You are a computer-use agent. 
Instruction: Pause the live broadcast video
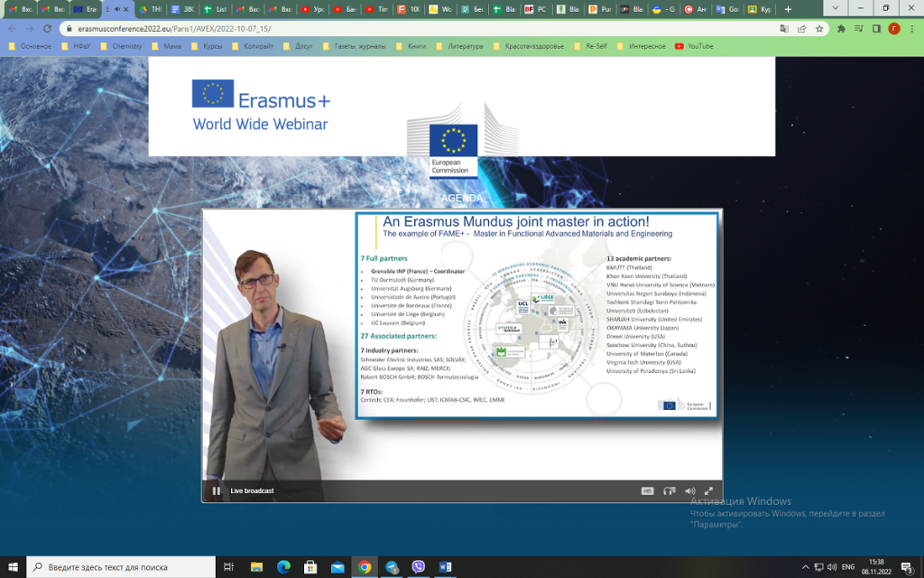click(x=217, y=490)
